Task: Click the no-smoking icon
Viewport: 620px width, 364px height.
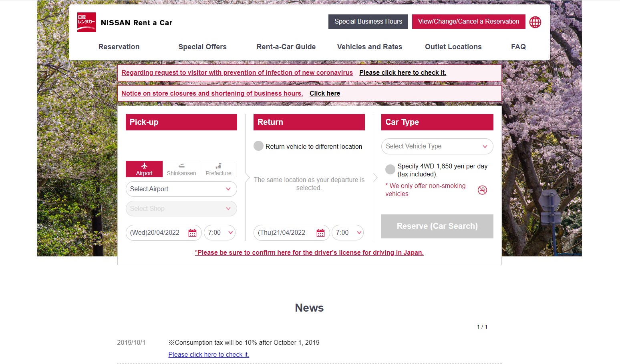Action: point(482,190)
